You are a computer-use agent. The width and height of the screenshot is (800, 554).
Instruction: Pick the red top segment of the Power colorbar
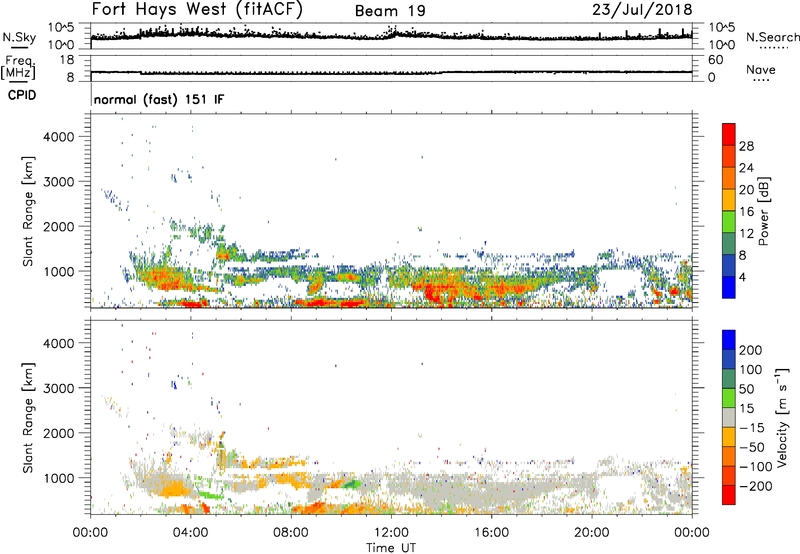click(x=729, y=134)
